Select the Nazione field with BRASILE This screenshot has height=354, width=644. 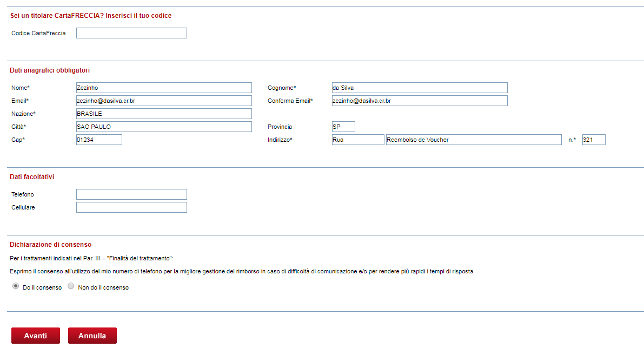coord(164,114)
